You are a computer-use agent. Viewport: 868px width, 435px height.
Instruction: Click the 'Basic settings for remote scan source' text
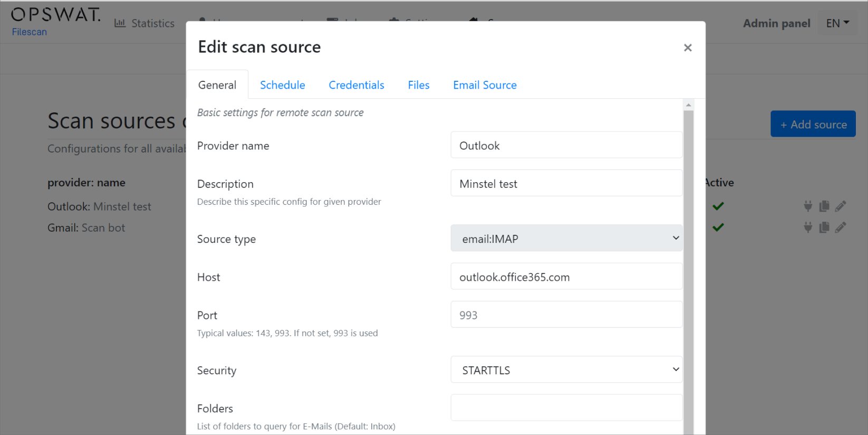(x=281, y=112)
